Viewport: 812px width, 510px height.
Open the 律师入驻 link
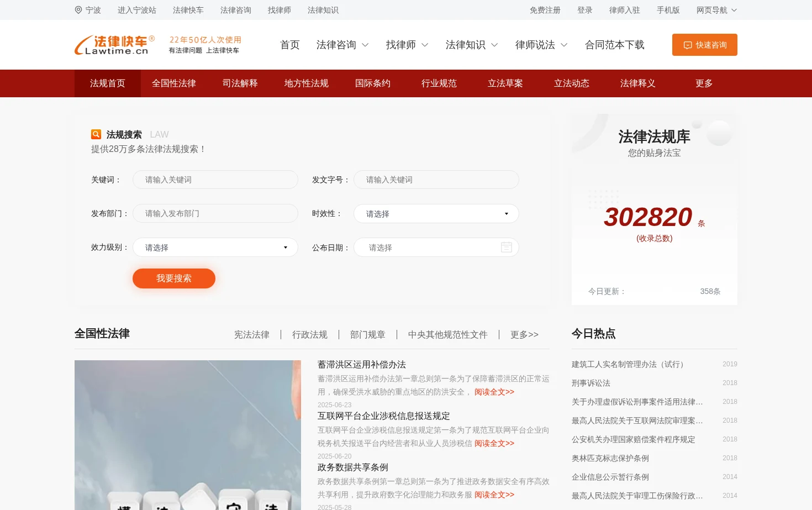(625, 10)
